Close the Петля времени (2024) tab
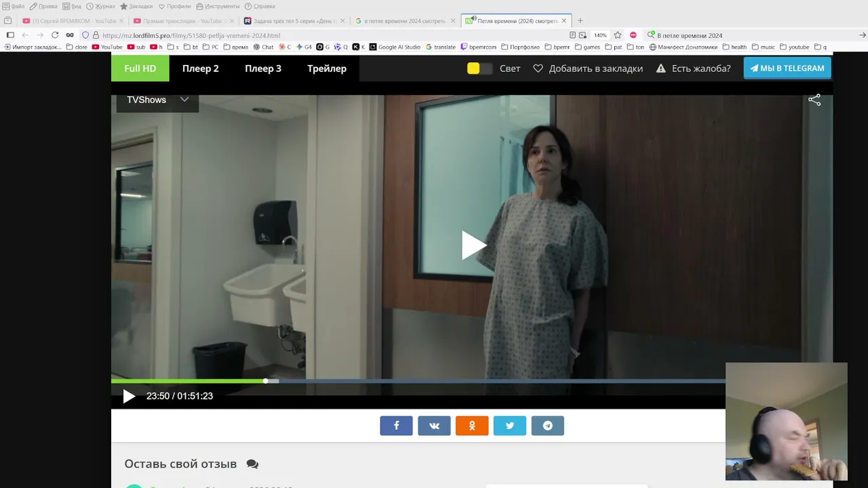This screenshot has width=868, height=488. point(564,21)
